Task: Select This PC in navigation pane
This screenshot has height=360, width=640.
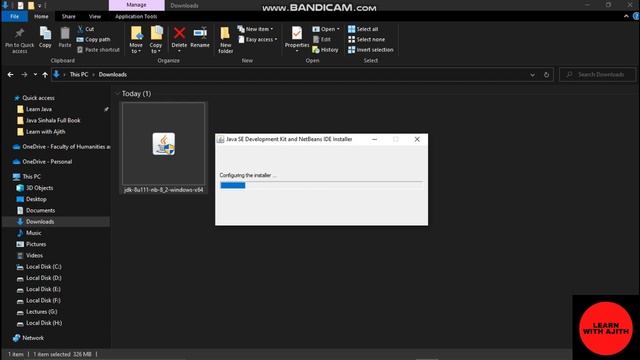Action: [27, 177]
